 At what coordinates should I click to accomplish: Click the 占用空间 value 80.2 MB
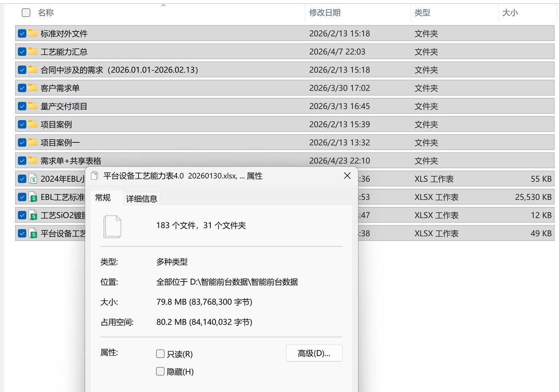click(204, 322)
